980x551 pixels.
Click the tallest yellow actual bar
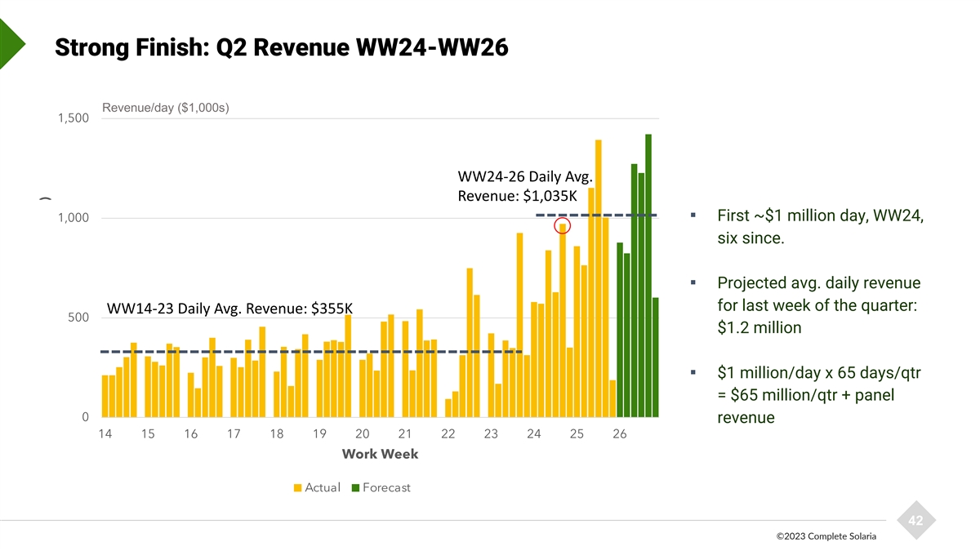coord(599,278)
